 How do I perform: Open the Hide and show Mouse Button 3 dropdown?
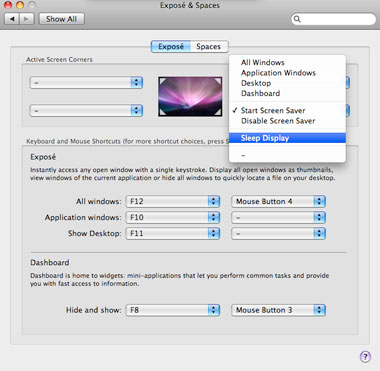278,310
